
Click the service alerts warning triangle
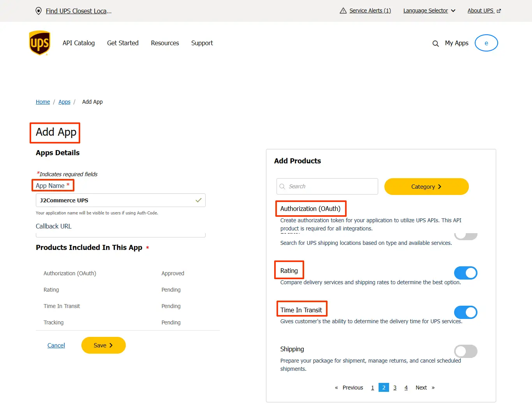pos(343,11)
